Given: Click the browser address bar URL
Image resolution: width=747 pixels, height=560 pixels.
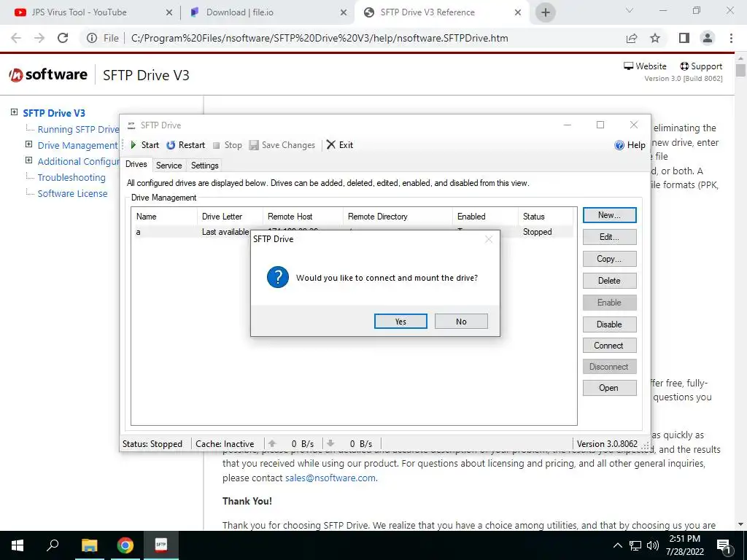Looking at the screenshot, I should [320, 38].
